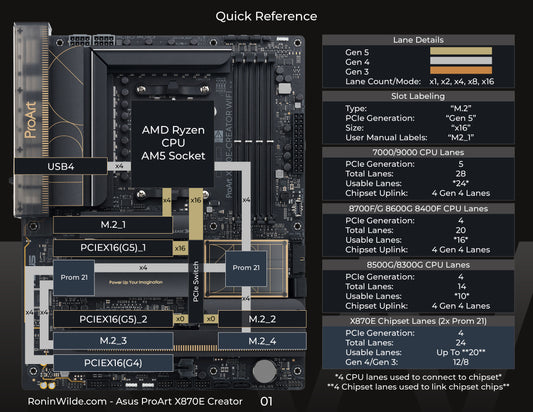Image resolution: width=533 pixels, height=412 pixels.
Task: Click the "Lane Details" header
Action: pyautogui.click(x=418, y=40)
